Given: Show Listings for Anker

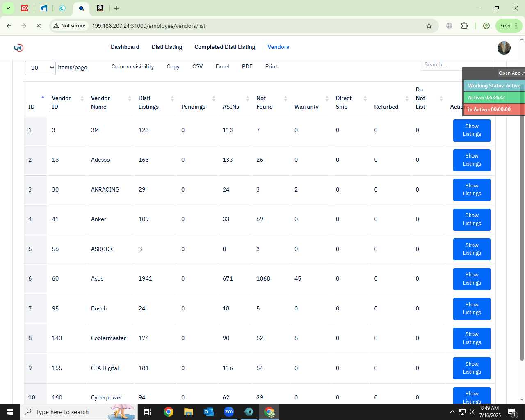Looking at the screenshot, I should (472, 219).
